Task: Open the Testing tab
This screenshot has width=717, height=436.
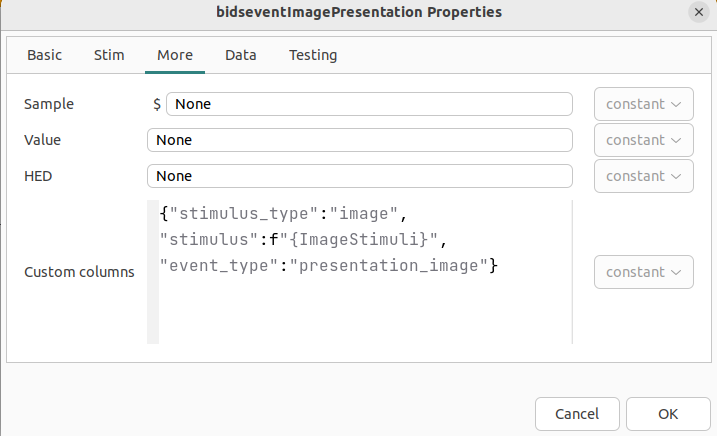Action: (313, 55)
